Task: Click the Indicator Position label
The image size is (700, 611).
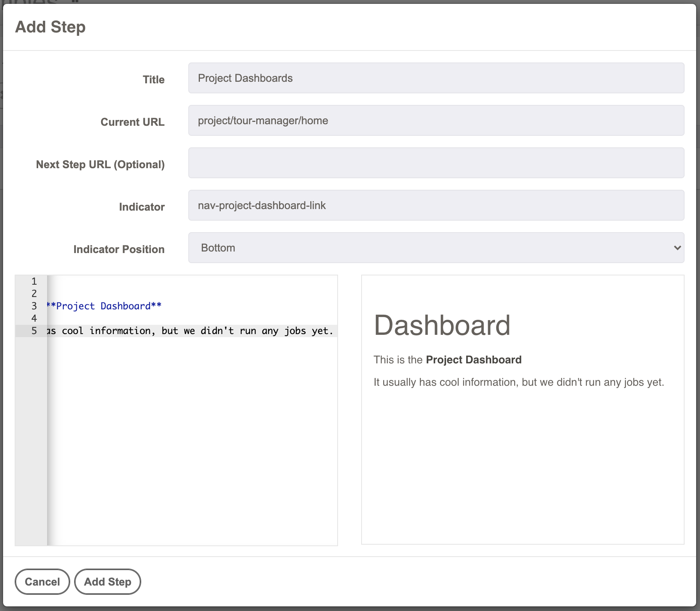Action: tap(119, 249)
